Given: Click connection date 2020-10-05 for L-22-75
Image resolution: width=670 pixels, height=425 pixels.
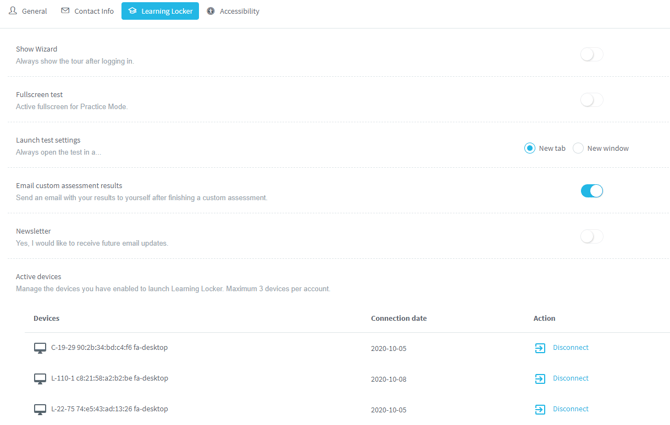Looking at the screenshot, I should pos(388,410).
